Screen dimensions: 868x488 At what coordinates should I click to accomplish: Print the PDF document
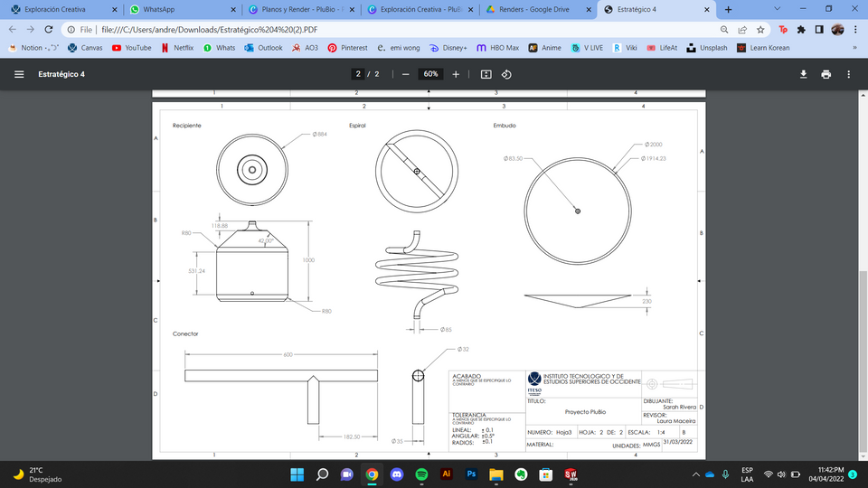pos(826,74)
